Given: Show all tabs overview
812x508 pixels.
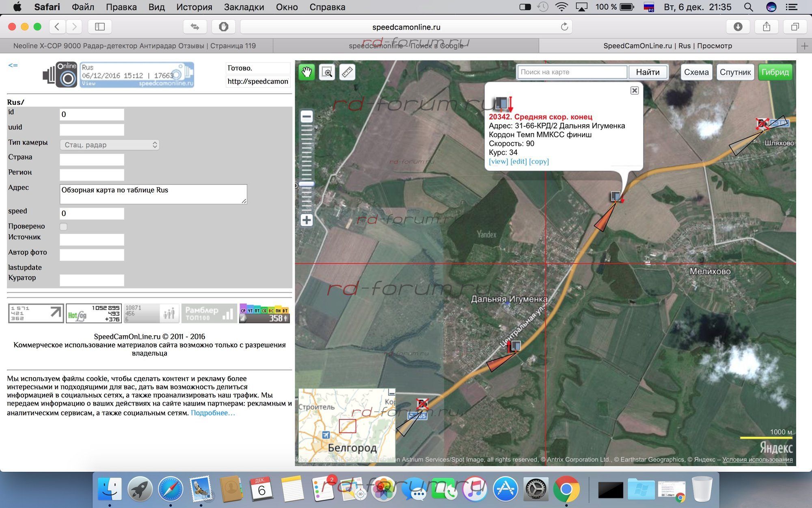Looking at the screenshot, I should [x=795, y=27].
